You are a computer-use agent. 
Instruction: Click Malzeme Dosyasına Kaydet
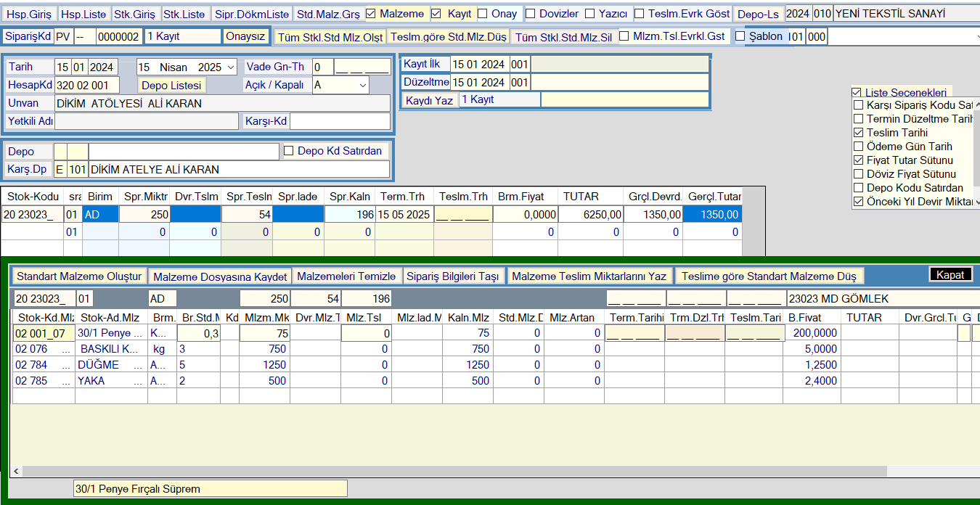[x=220, y=276]
